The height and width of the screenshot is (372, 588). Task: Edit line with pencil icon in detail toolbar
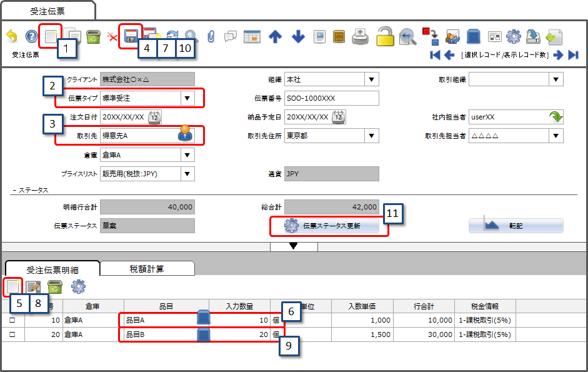click(33, 287)
